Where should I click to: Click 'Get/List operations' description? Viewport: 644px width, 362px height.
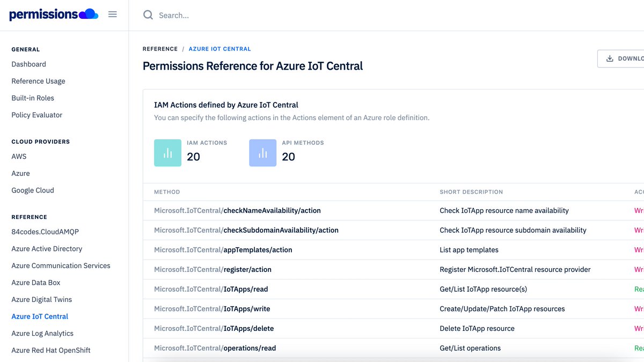pos(470,348)
